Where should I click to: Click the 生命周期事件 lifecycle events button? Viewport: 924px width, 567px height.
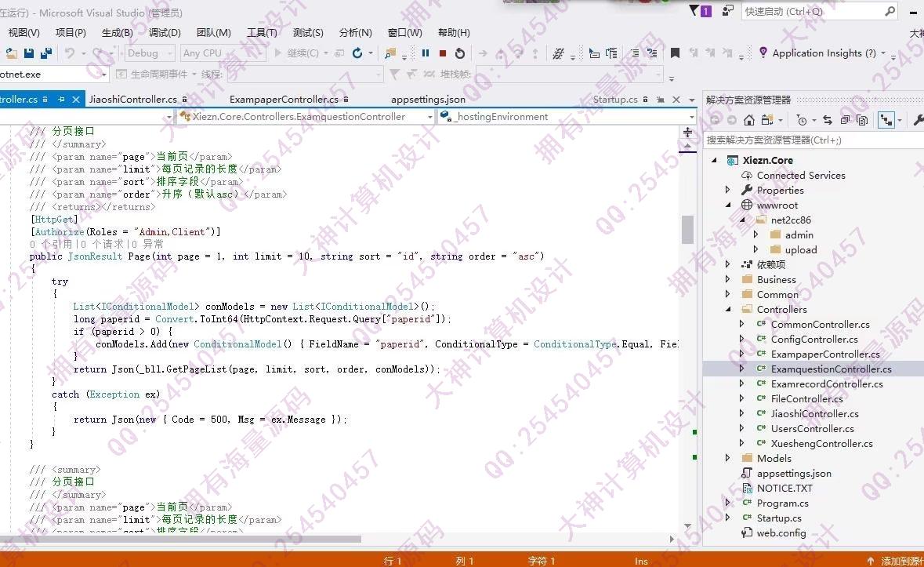pos(152,75)
